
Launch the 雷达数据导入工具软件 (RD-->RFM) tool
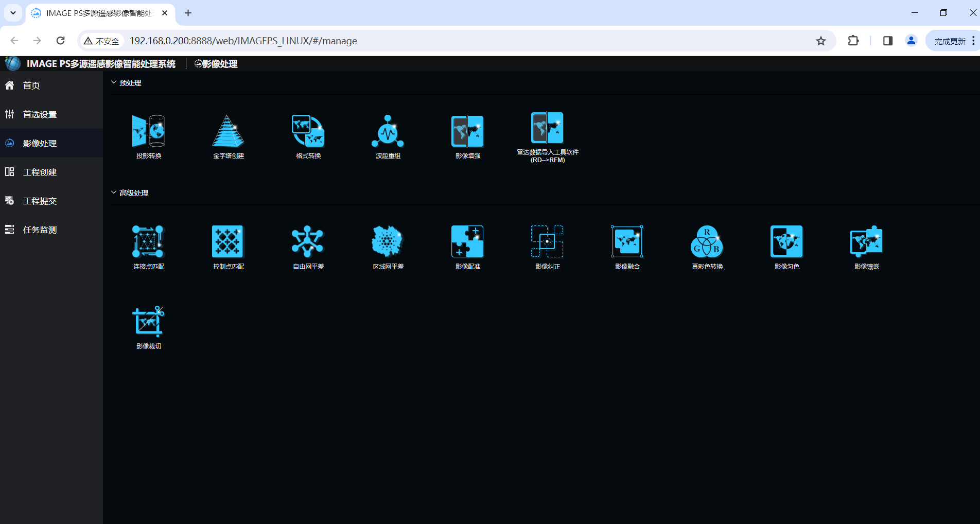pyautogui.click(x=547, y=129)
